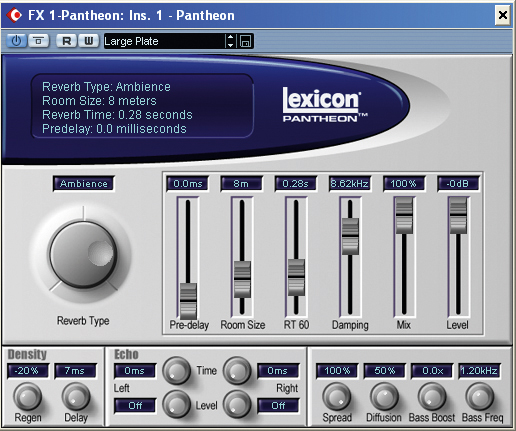Click the Echo Right Time knob
This screenshot has width=516, height=431.
tap(237, 371)
